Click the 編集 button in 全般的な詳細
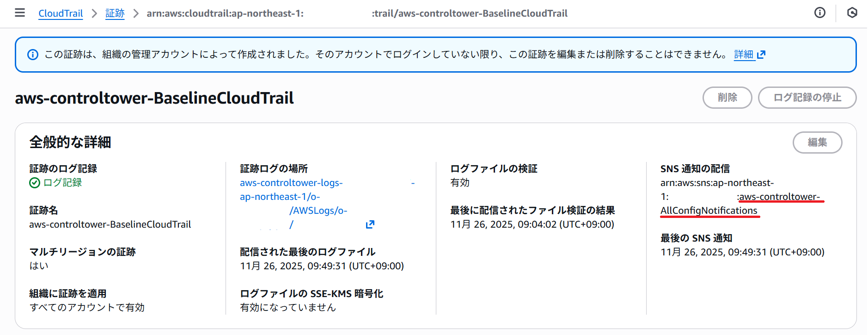Screen dimensions: 868x335 click(817, 143)
